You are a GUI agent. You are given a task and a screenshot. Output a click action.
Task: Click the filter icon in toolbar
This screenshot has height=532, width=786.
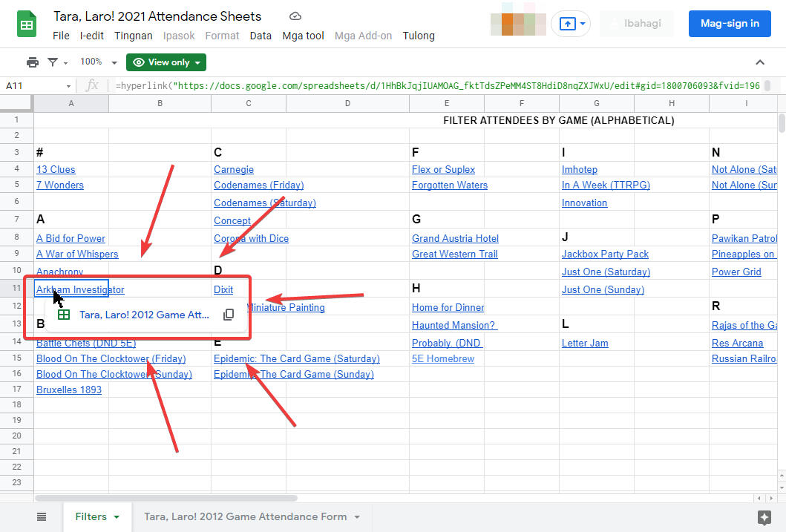pos(53,62)
